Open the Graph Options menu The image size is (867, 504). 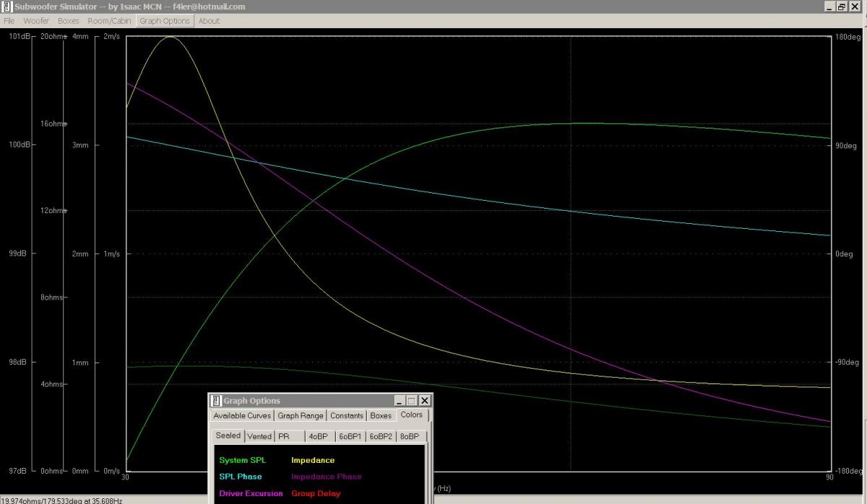[x=165, y=21]
